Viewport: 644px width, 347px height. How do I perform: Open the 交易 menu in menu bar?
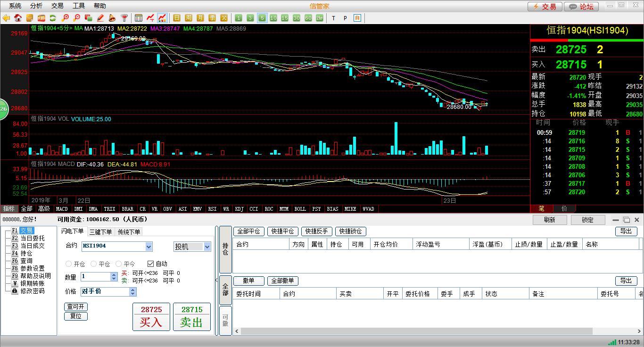(58, 6)
